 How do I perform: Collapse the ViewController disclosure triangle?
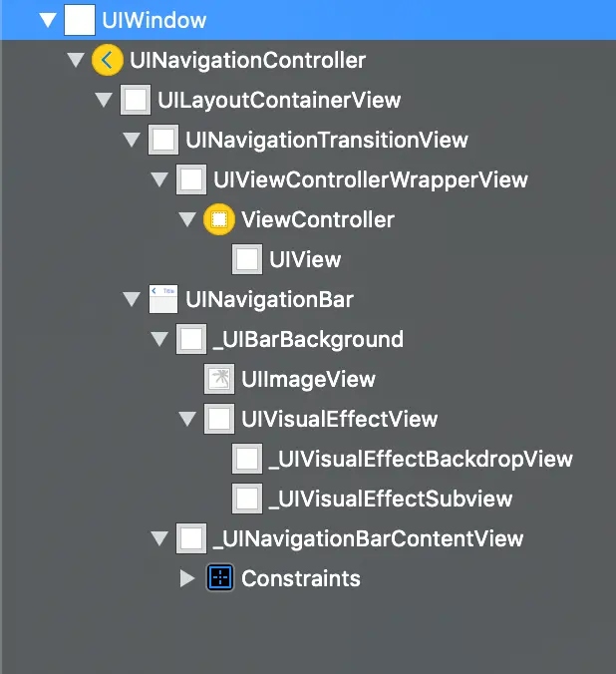[x=186, y=219]
